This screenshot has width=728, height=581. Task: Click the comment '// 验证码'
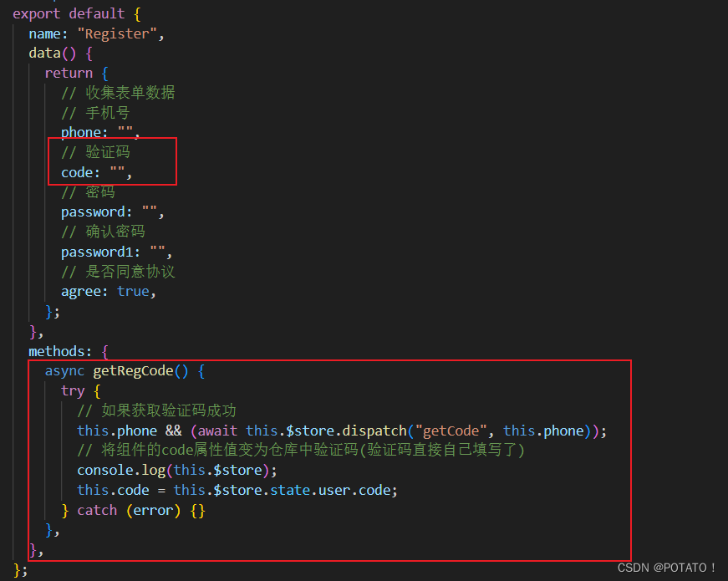click(95, 152)
